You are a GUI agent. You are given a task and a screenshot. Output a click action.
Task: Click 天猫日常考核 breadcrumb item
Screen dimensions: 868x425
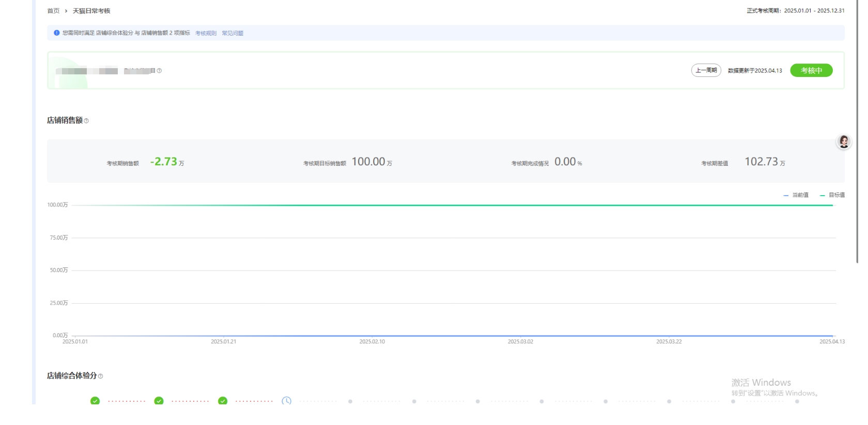pyautogui.click(x=91, y=11)
